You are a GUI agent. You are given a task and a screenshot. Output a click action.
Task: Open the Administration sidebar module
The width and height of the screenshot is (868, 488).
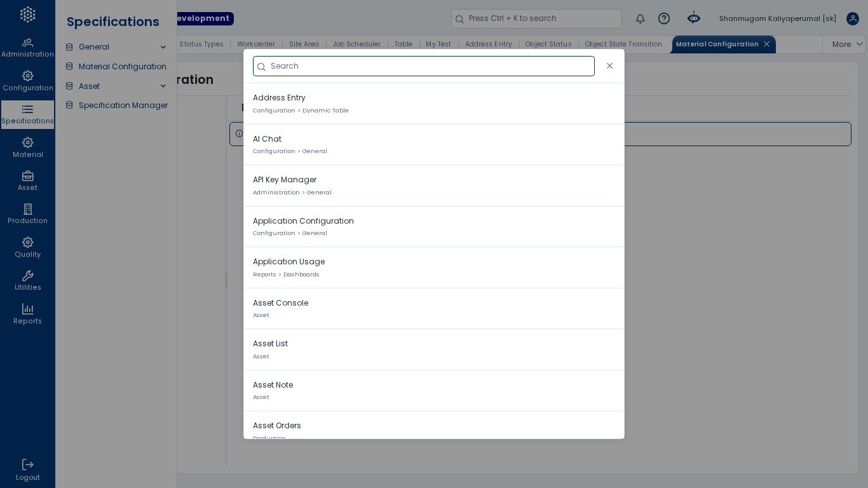[27, 48]
